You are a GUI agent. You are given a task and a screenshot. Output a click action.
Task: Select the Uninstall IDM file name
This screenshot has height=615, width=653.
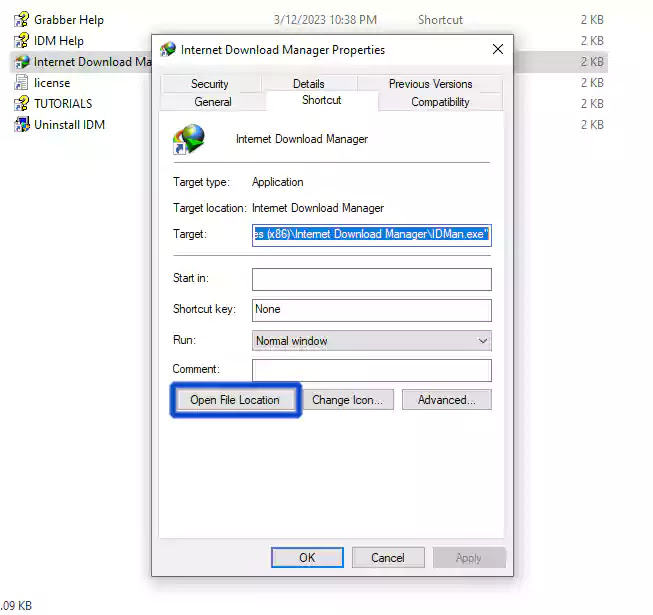click(70, 124)
